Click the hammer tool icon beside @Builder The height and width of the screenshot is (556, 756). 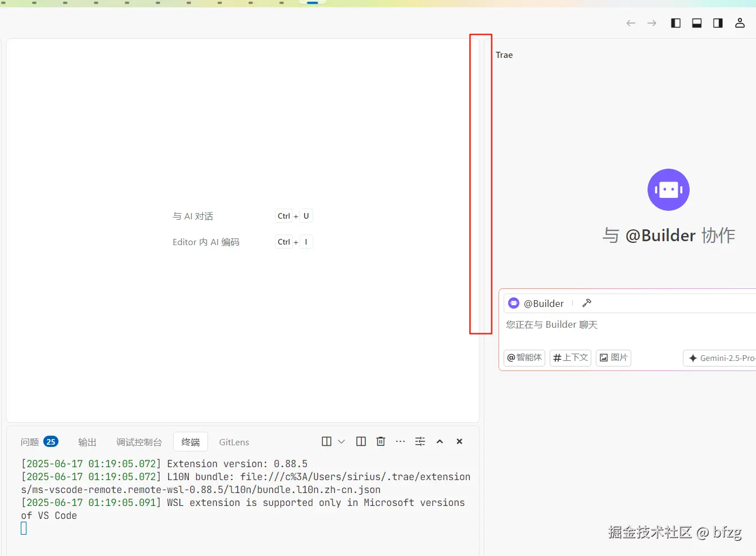586,303
